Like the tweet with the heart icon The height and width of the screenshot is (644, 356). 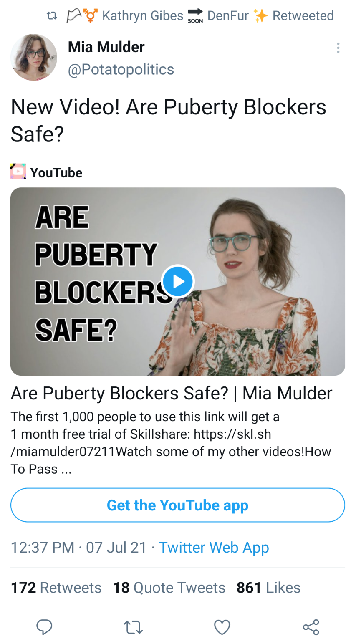click(x=222, y=627)
